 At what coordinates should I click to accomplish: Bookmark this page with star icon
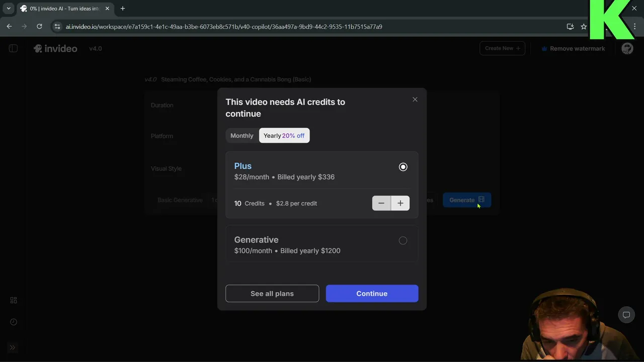point(584,27)
